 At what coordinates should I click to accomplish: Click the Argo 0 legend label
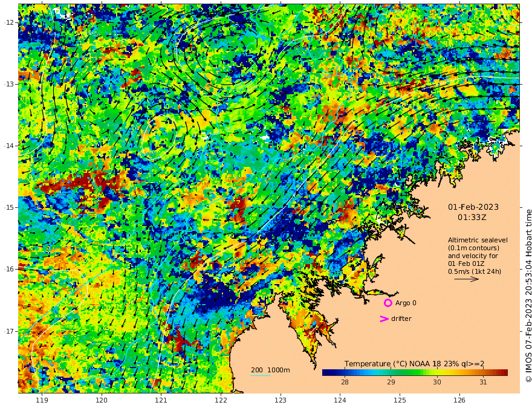coord(406,303)
